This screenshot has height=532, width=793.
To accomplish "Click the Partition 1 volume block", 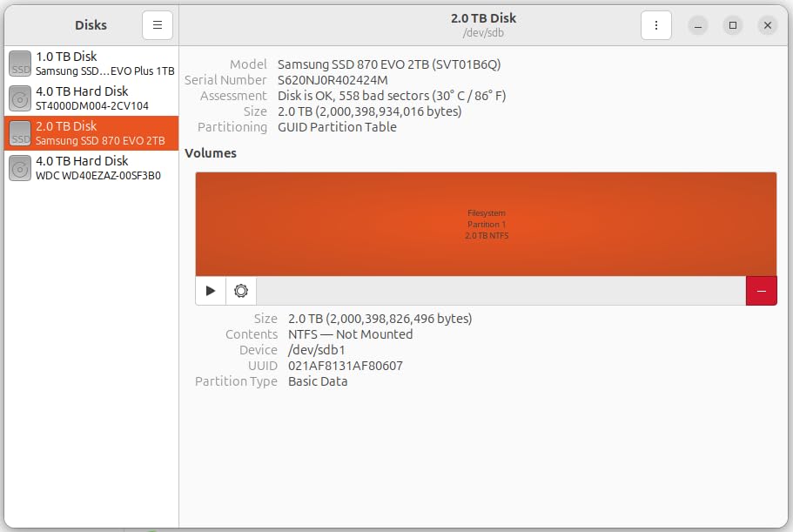I will [486, 223].
